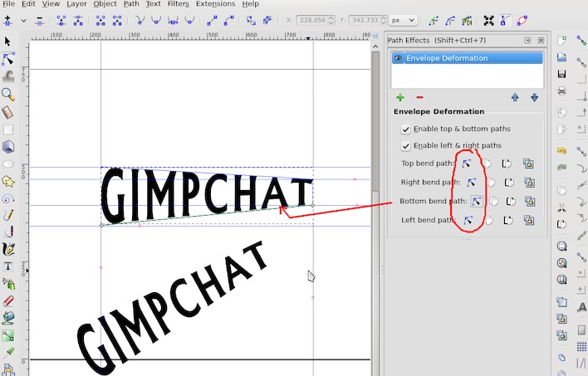Insert new node with the plus button
The width and height of the screenshot is (588, 376).
pos(7,21)
